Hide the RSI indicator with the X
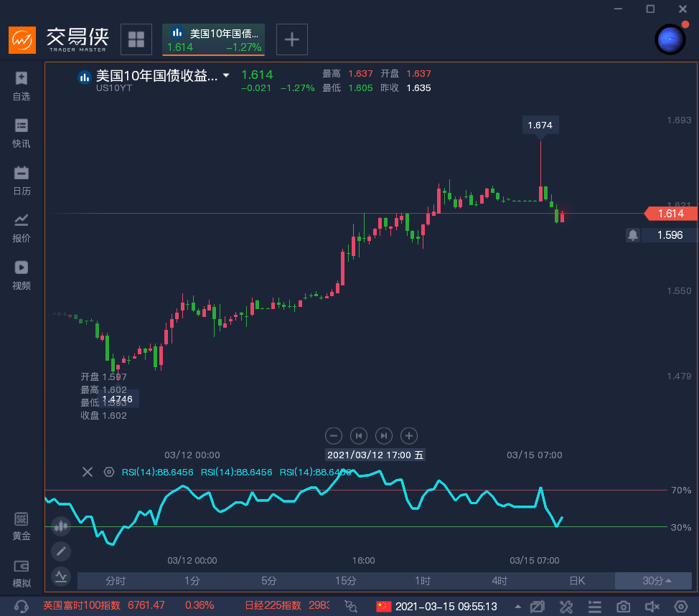699x616 pixels. tap(87, 472)
